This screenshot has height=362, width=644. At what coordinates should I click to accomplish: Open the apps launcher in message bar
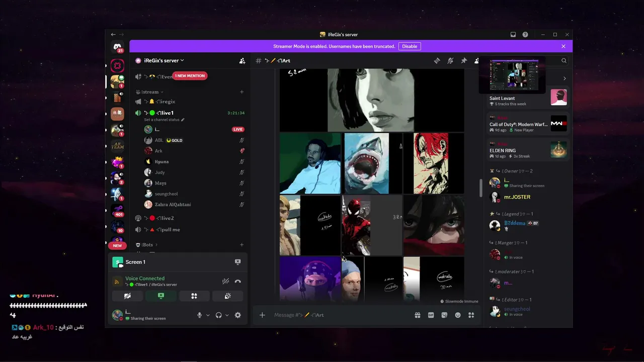coord(471,315)
